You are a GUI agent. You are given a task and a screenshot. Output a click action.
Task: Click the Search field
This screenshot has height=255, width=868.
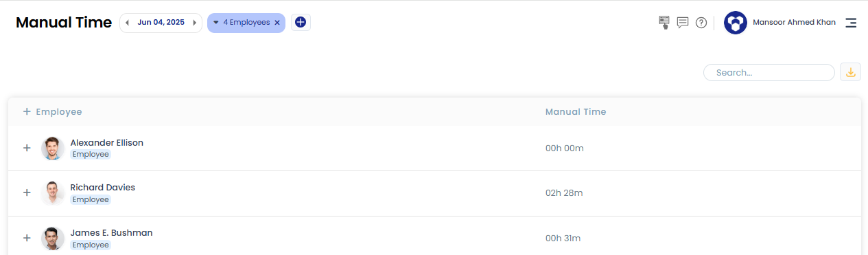(x=769, y=72)
